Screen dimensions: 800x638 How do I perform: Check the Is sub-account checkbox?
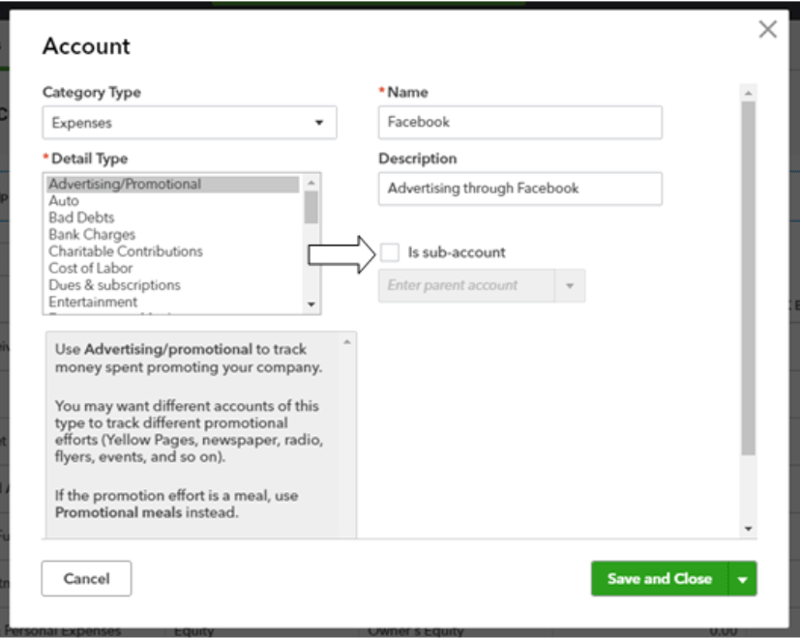tap(390, 252)
